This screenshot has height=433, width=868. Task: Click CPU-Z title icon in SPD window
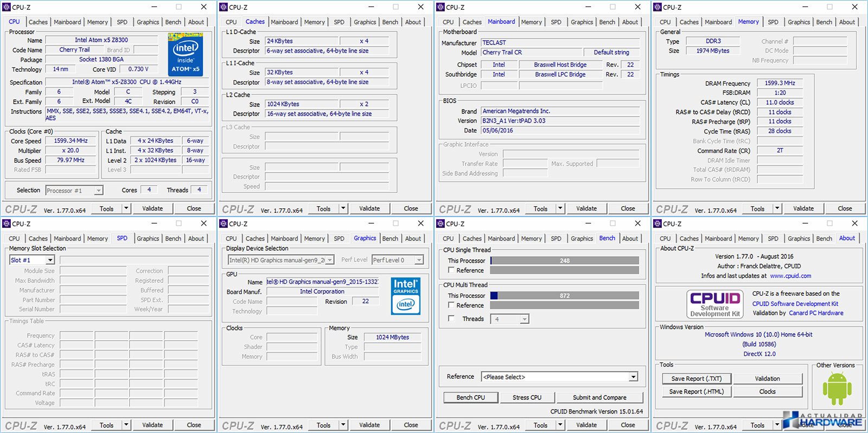click(7, 224)
